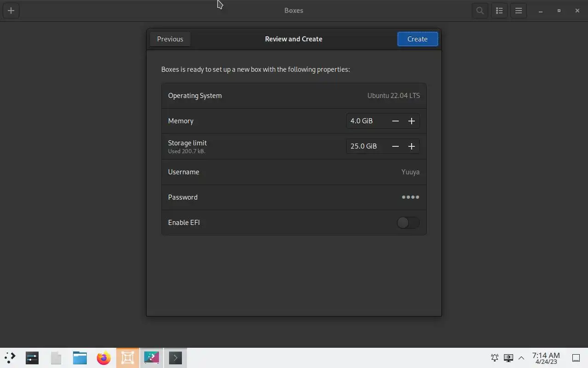Click the Operating System label
This screenshot has width=588, height=368.
tap(195, 96)
